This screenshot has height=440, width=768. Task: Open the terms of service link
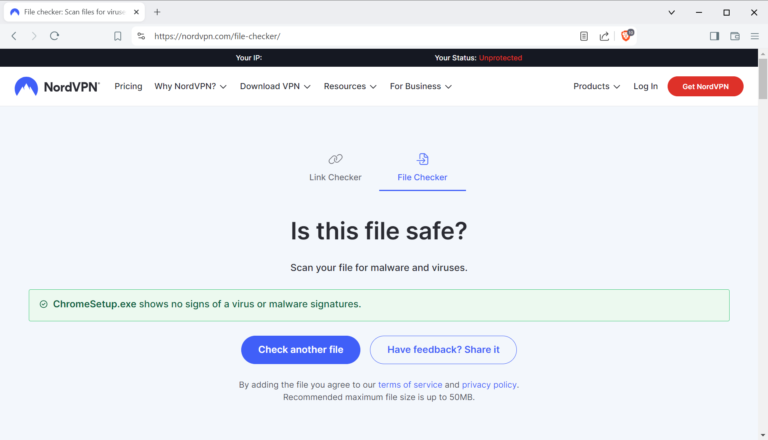pos(410,385)
